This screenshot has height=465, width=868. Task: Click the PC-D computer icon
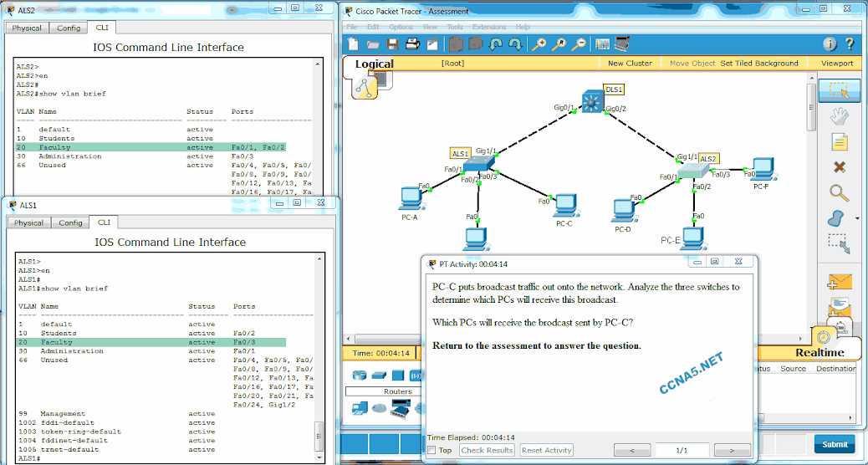coord(624,212)
